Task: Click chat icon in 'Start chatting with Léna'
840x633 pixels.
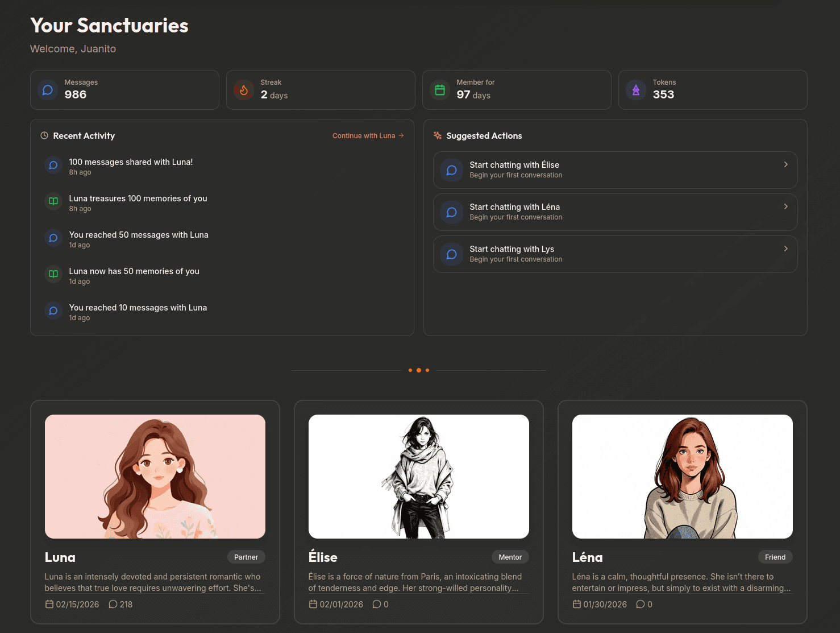Action: (452, 212)
